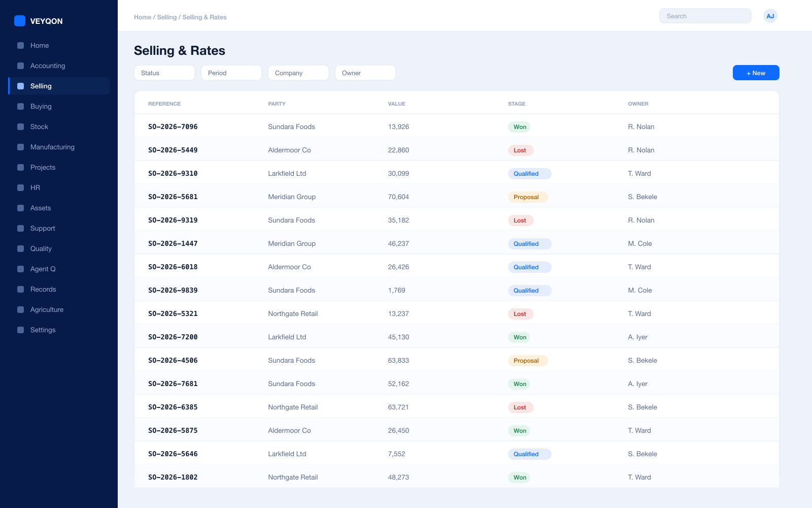812x508 pixels.
Task: Click the VEYQON logo icon
Action: pos(20,21)
